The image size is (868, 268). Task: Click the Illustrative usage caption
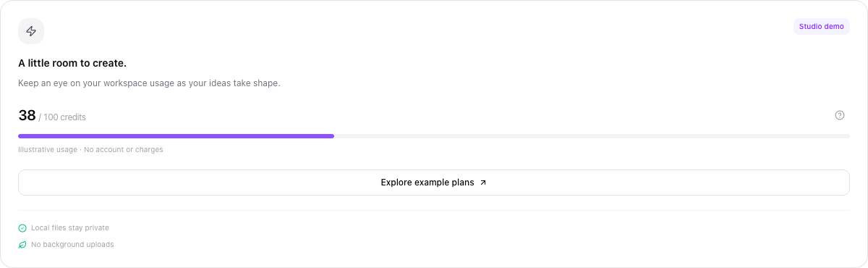[x=48, y=150]
